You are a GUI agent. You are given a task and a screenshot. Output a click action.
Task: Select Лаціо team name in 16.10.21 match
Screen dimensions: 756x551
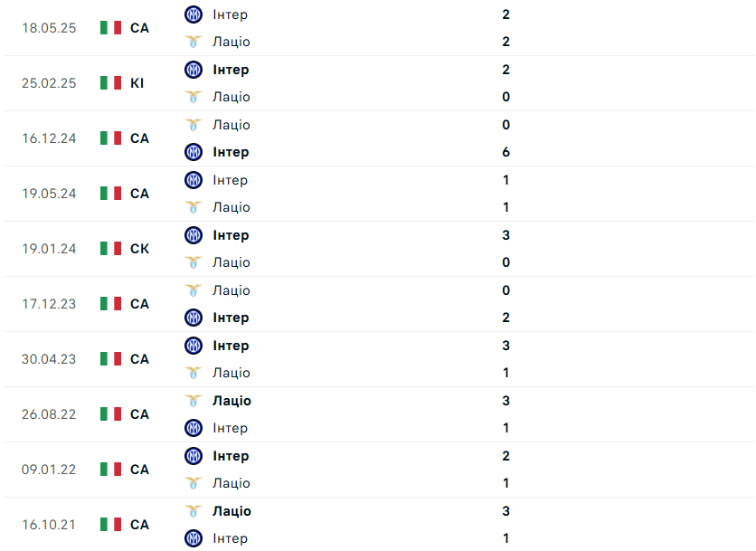232,511
